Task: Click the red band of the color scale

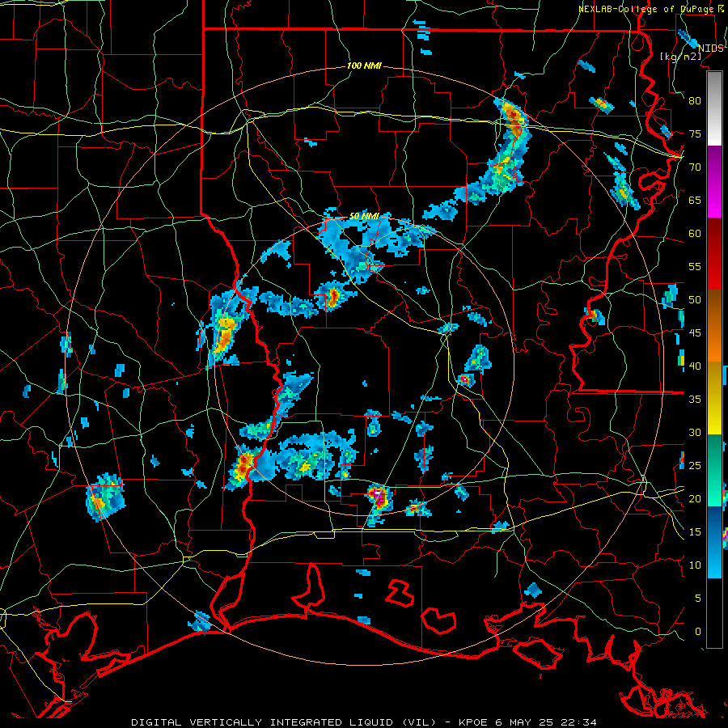Action: [x=714, y=254]
